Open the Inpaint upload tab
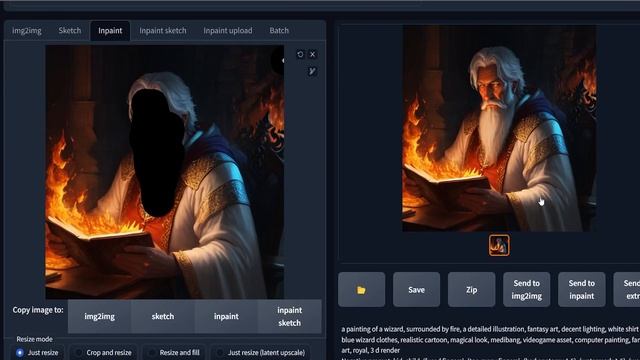Screen dimensions: 640x360 tap(227, 31)
